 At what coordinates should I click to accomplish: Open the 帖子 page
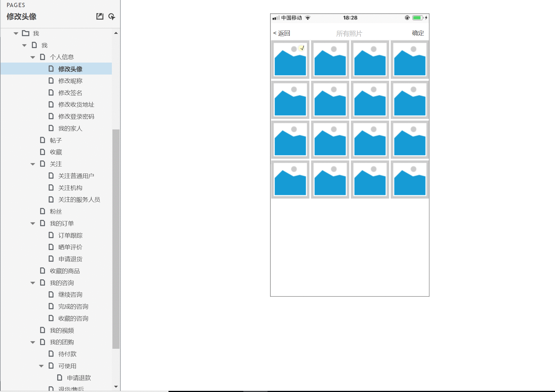pyautogui.click(x=56, y=140)
